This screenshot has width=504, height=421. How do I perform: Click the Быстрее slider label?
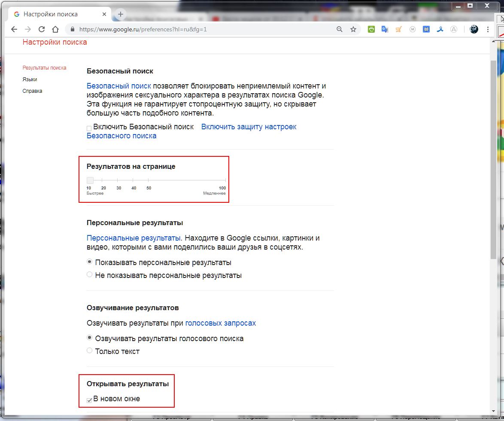95,193
